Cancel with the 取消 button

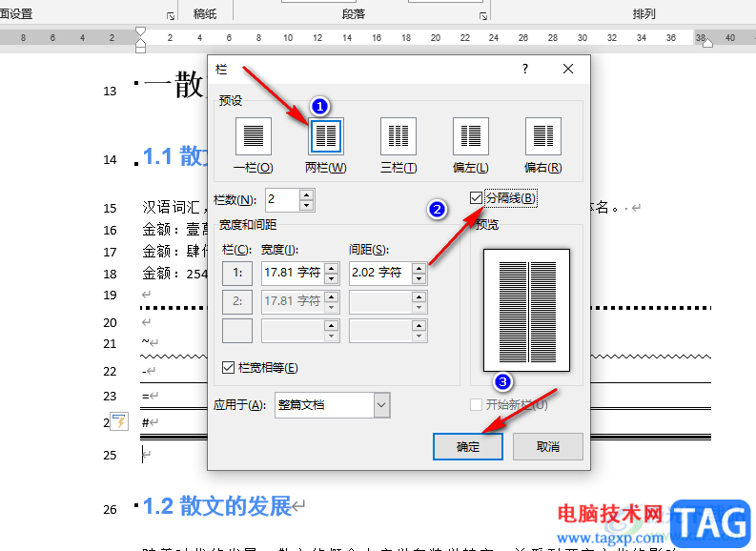(x=548, y=446)
